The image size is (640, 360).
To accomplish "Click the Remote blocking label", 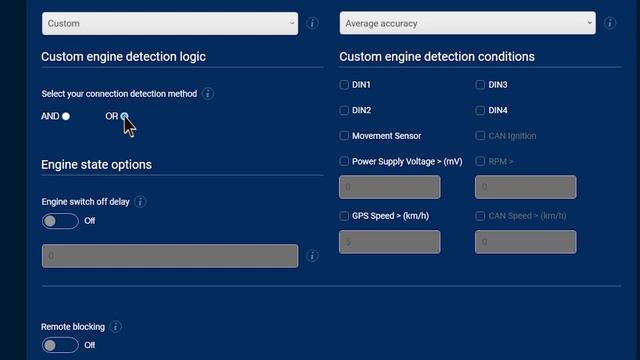I will [73, 327].
